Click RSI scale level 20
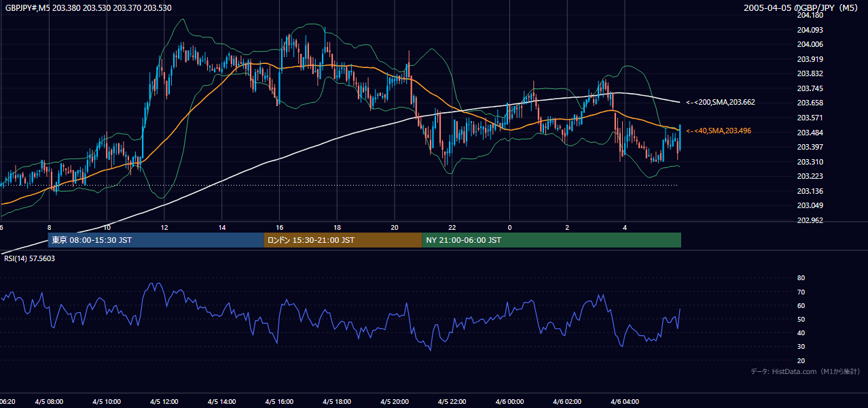Viewport: 868px width, 408px height. [801, 360]
